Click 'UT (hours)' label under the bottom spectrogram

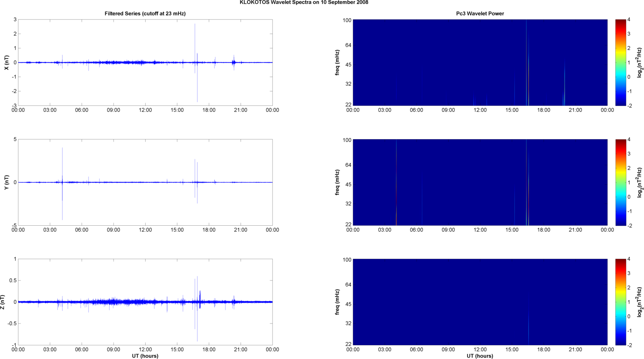pos(480,356)
